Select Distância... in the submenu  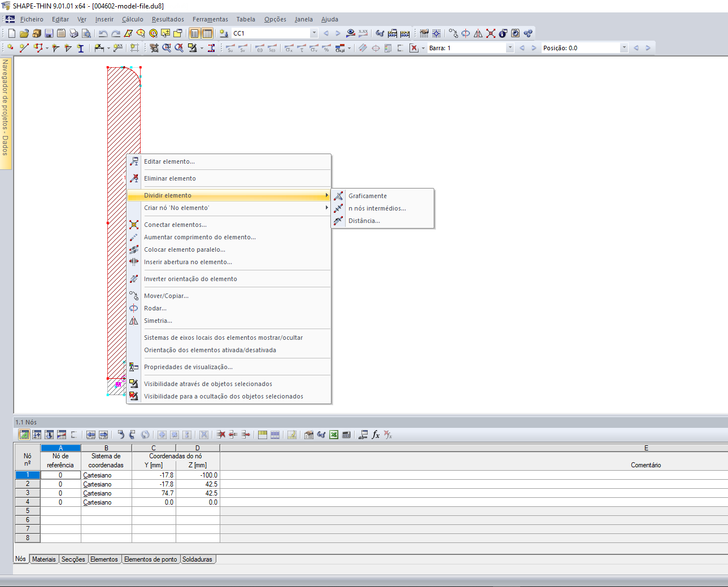[382, 221]
